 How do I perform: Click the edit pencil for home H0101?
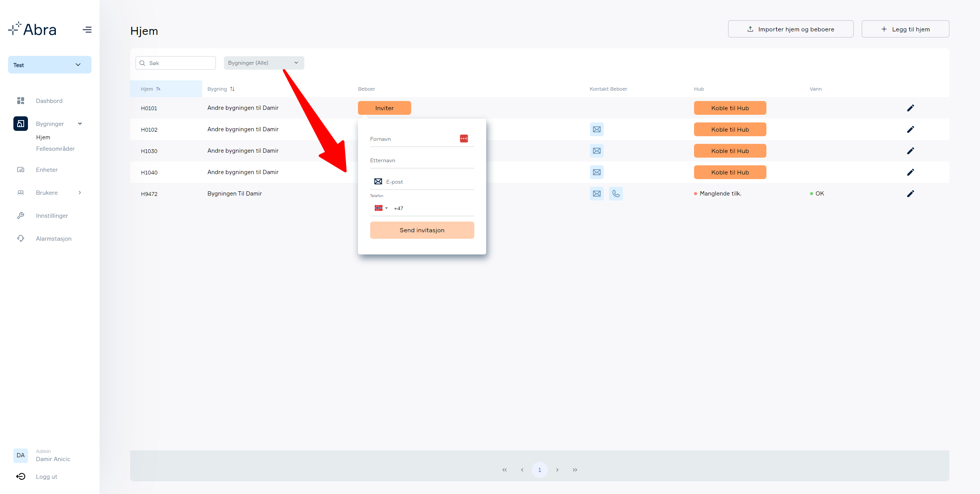point(910,108)
